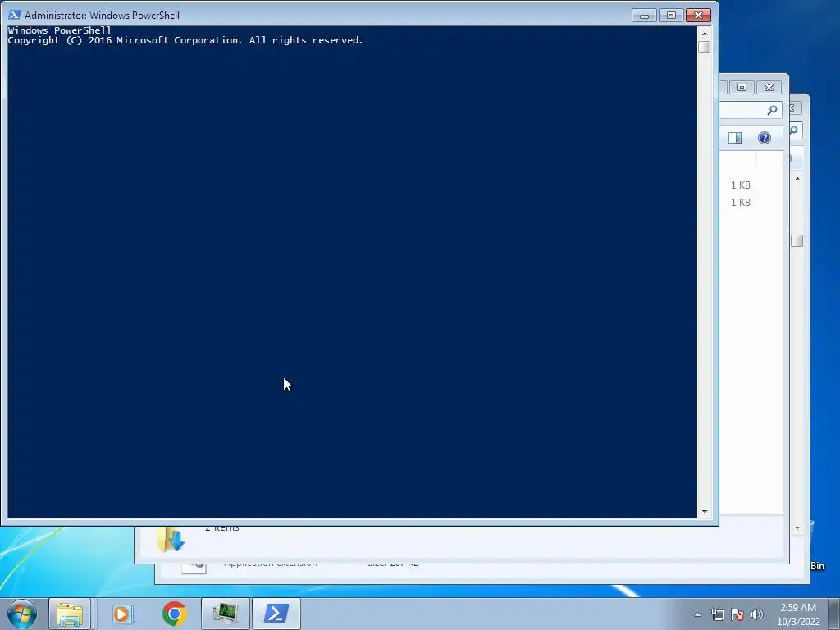Click the first '1 KB' size entry
The image size is (840, 630).
click(x=741, y=185)
